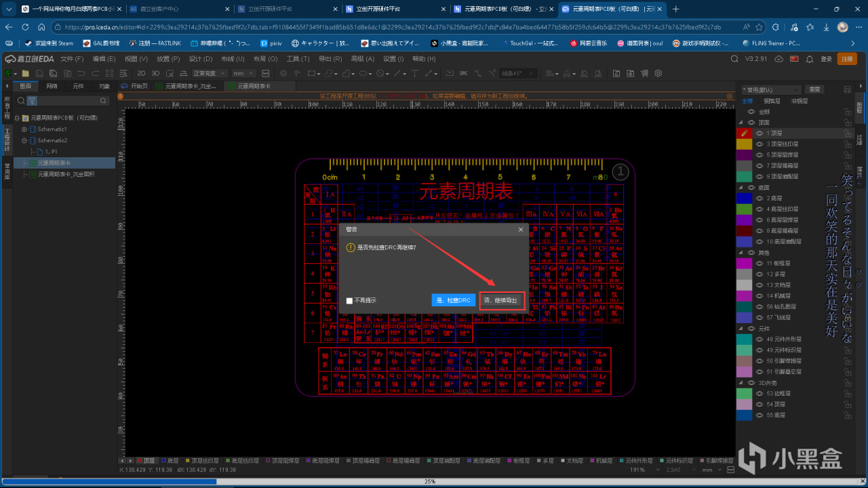Click the undo arrow icon
868x488 pixels.
tap(81, 73)
